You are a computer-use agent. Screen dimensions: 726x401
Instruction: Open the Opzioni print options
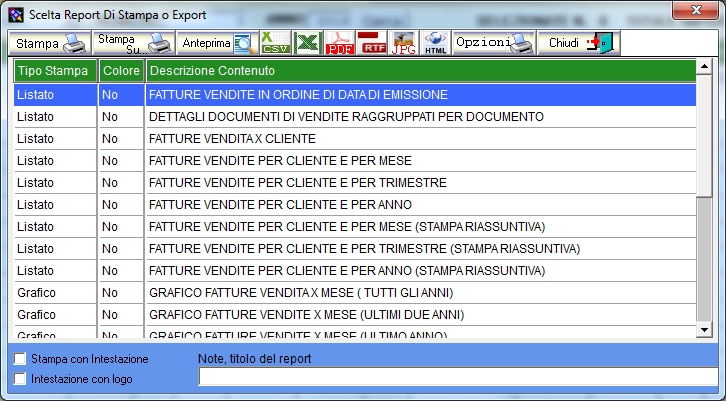point(494,43)
